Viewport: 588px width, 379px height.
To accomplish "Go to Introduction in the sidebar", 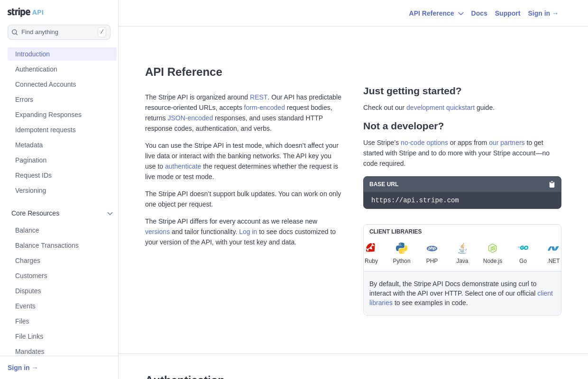I will (62, 54).
